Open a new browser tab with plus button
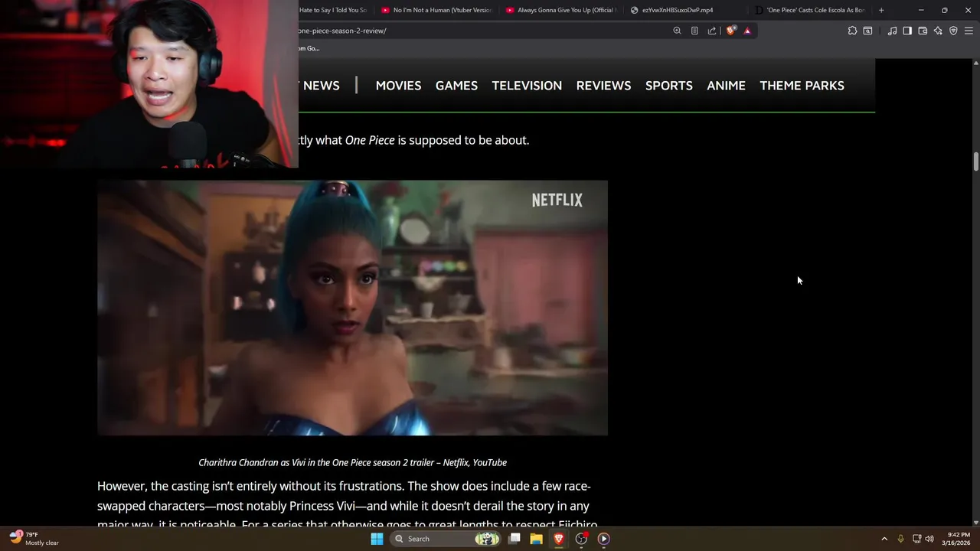Screen dimensions: 980x551 [x=881, y=10]
